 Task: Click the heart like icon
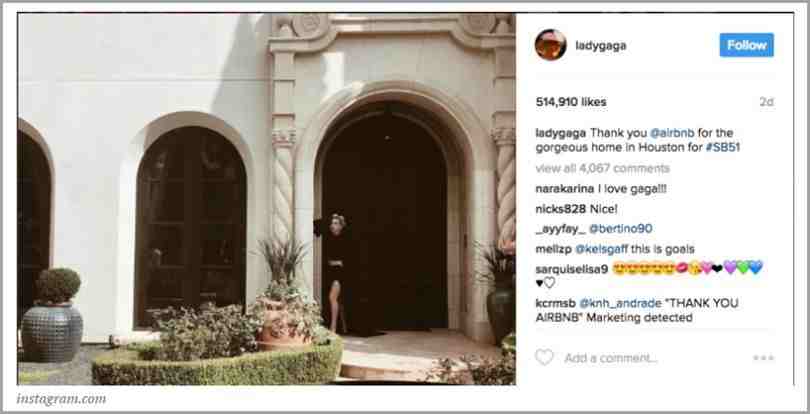coord(544,357)
